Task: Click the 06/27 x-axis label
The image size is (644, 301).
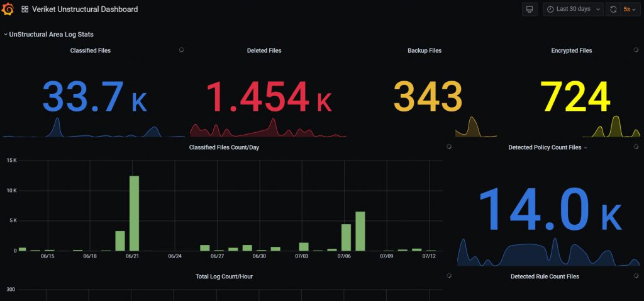Action: (x=217, y=256)
